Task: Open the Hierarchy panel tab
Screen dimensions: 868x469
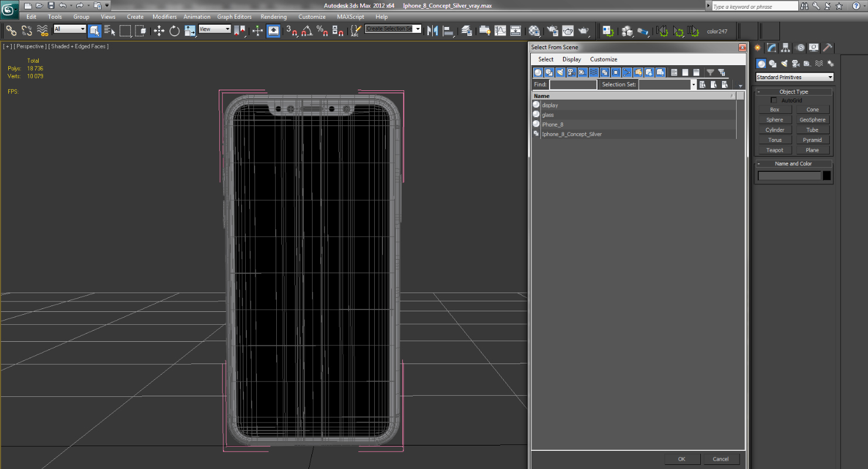Action: click(786, 47)
